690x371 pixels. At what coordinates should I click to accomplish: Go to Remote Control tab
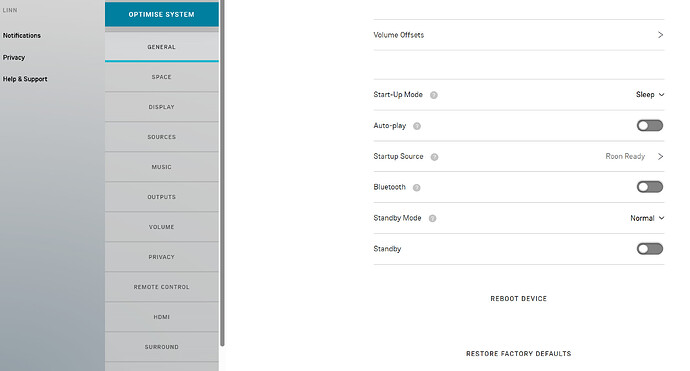(161, 287)
